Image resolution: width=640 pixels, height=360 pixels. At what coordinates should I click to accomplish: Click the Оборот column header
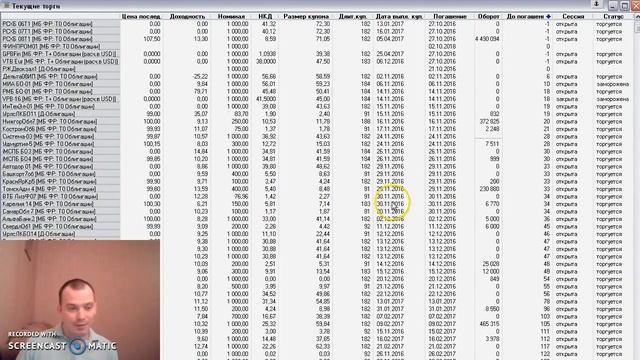[x=488, y=16]
